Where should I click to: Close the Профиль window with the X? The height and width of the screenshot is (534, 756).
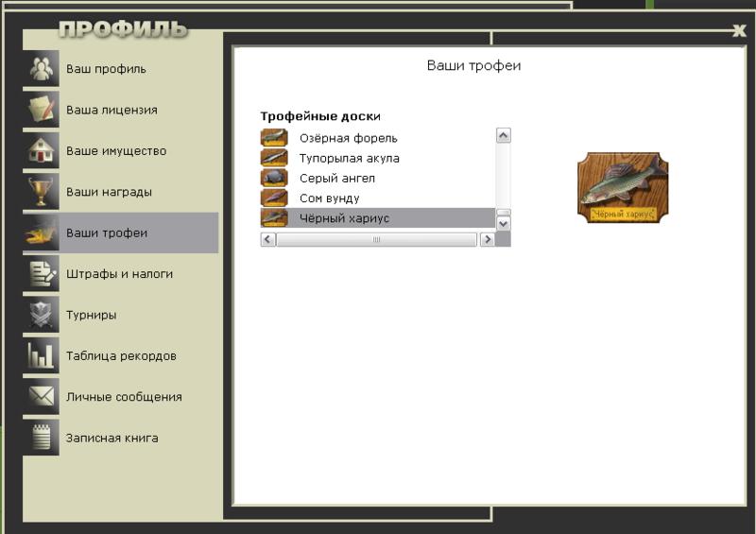[739, 31]
